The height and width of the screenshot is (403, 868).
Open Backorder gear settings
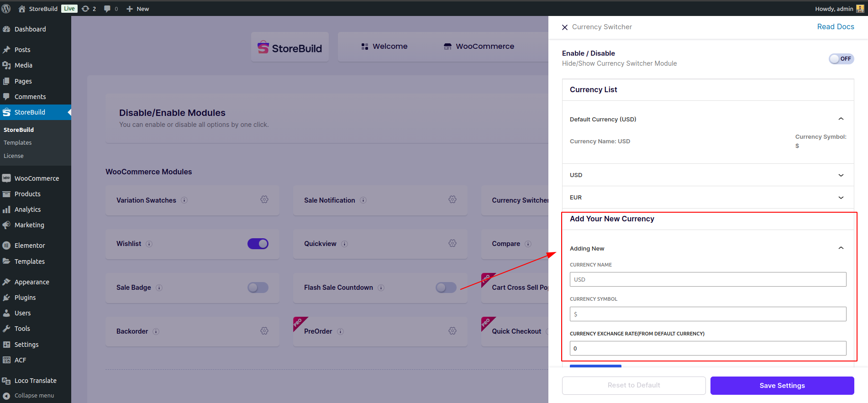[264, 331]
